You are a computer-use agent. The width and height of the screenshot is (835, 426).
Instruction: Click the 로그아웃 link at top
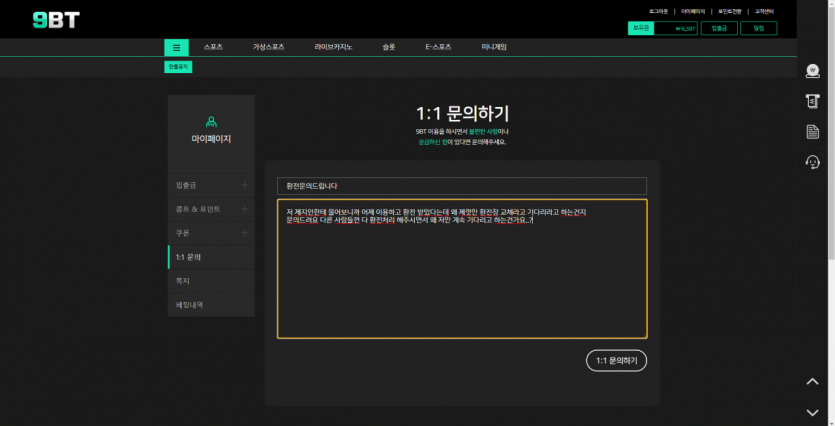pyautogui.click(x=659, y=11)
